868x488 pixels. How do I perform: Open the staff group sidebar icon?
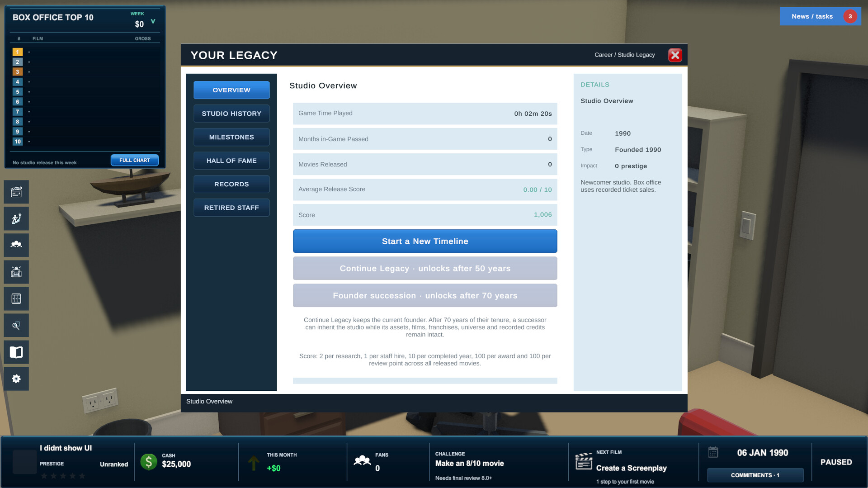pos(16,245)
